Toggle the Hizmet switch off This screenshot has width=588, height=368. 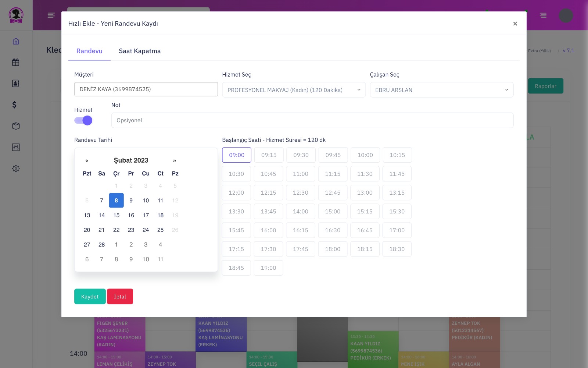(83, 120)
